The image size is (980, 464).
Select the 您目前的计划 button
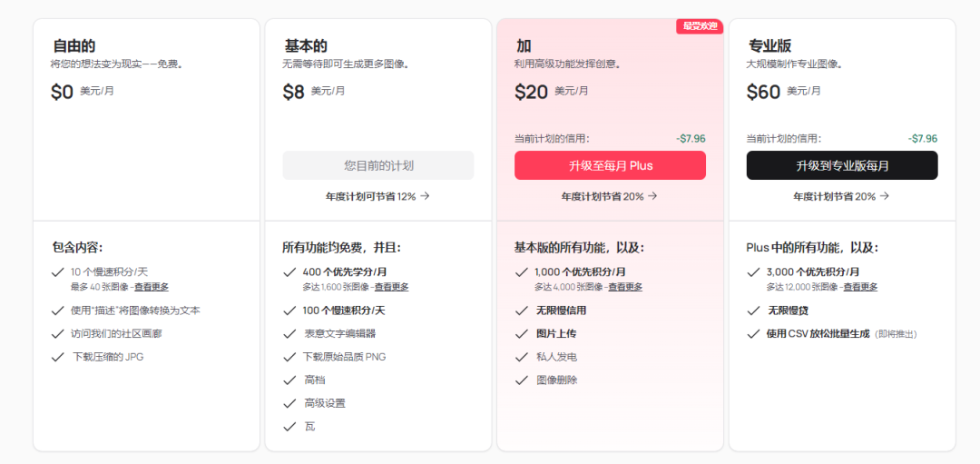tap(378, 165)
